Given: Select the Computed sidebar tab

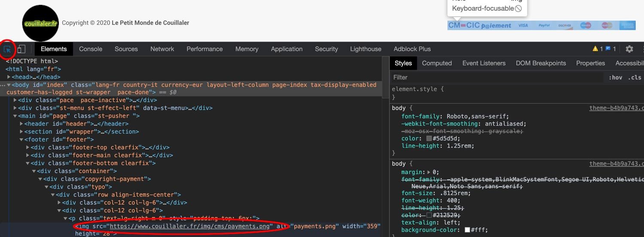Looking at the screenshot, I should coord(437,63).
